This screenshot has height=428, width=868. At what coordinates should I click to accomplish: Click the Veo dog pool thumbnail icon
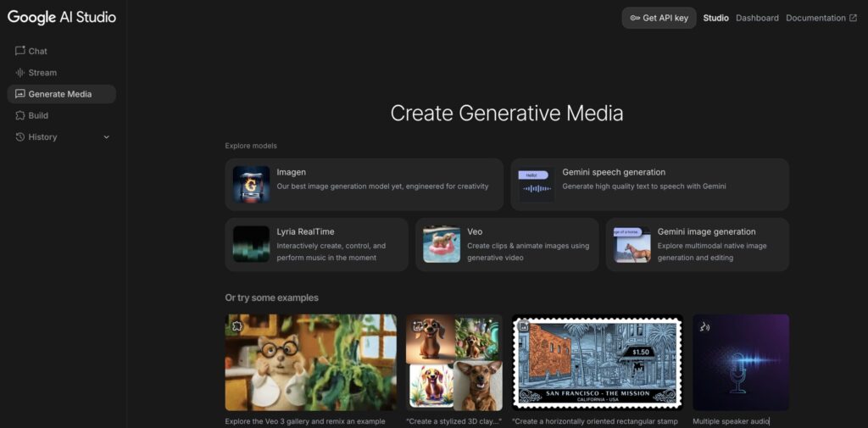441,243
